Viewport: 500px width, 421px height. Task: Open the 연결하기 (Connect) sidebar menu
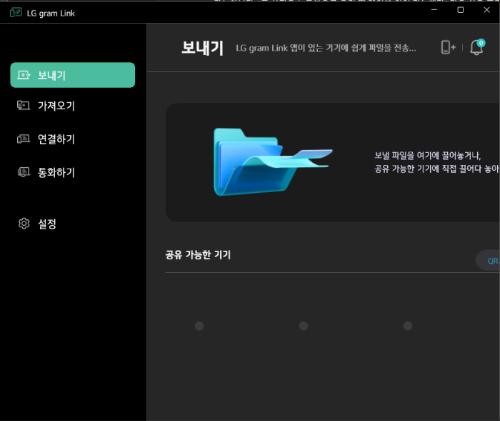73,139
